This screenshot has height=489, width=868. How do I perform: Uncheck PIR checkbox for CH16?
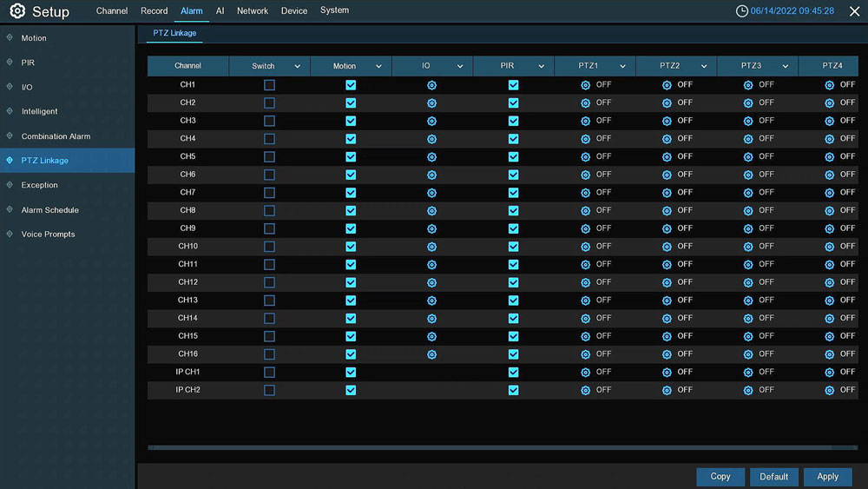513,354
